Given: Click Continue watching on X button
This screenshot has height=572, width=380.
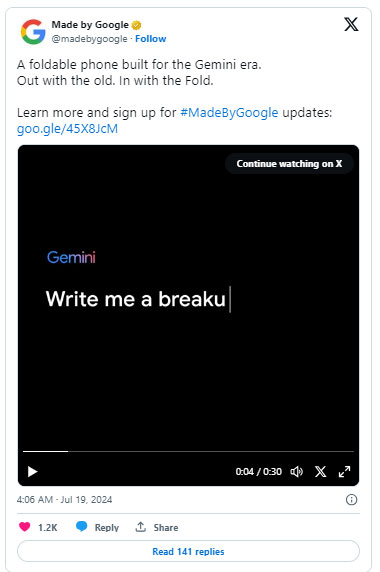Looking at the screenshot, I should point(289,164).
